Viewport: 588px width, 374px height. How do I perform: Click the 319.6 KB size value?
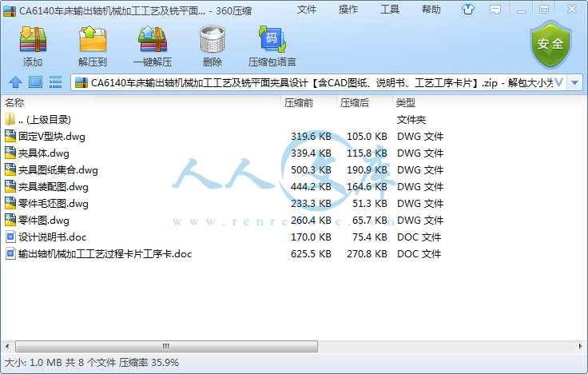point(311,136)
